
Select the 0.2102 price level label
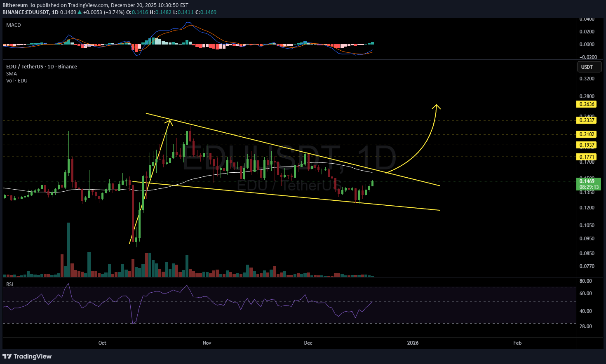tap(587, 134)
